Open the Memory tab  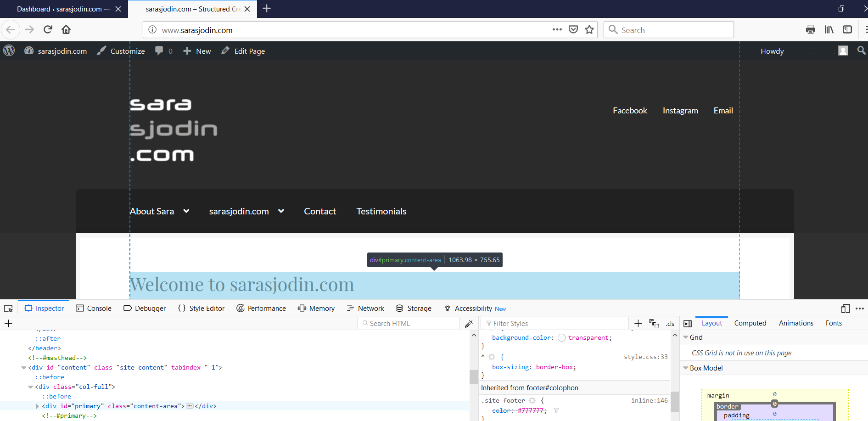click(x=316, y=309)
